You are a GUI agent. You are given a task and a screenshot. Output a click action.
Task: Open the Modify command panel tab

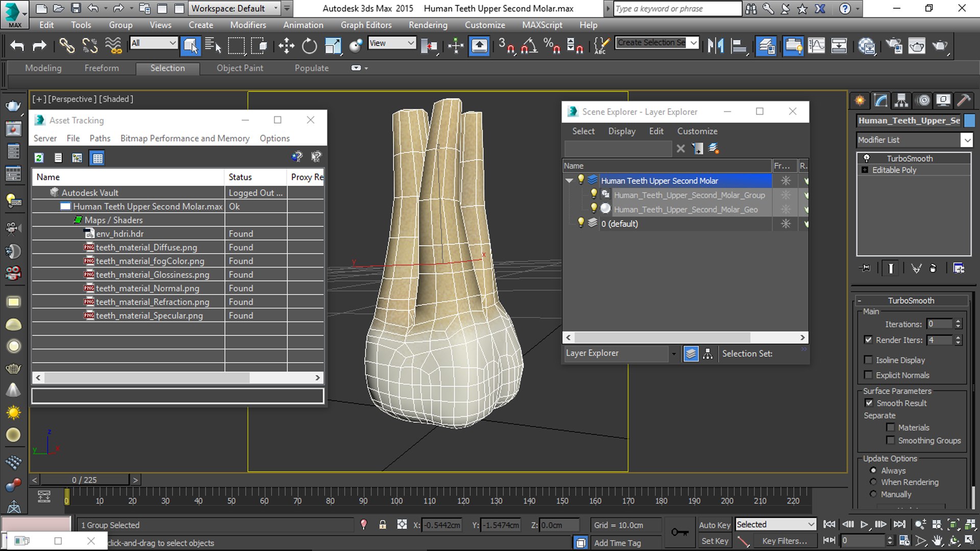pyautogui.click(x=881, y=100)
